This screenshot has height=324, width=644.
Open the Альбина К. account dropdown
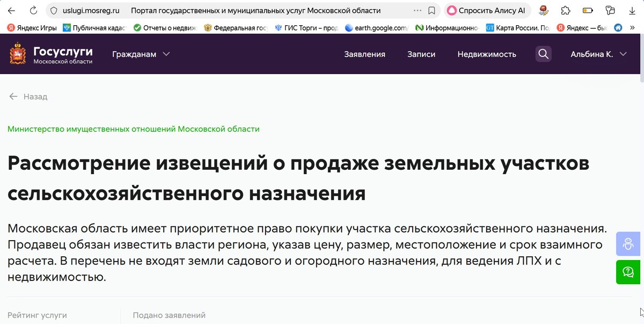click(x=597, y=54)
